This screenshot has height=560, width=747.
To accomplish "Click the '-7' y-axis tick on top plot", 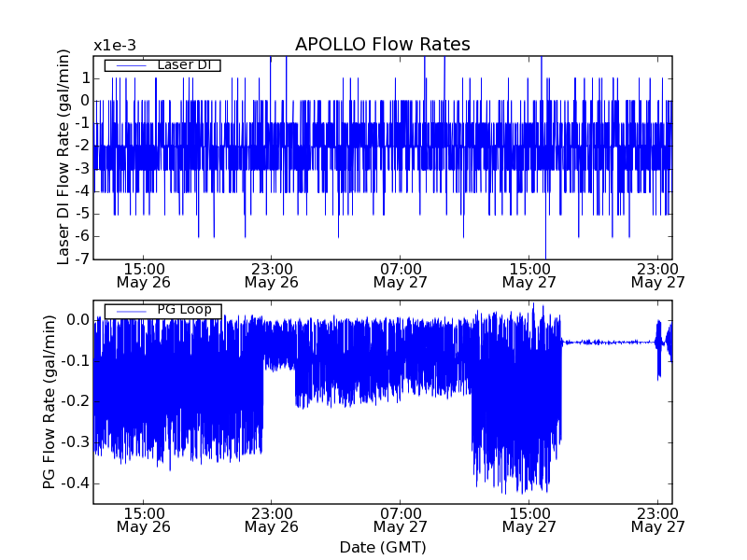I will [83, 259].
